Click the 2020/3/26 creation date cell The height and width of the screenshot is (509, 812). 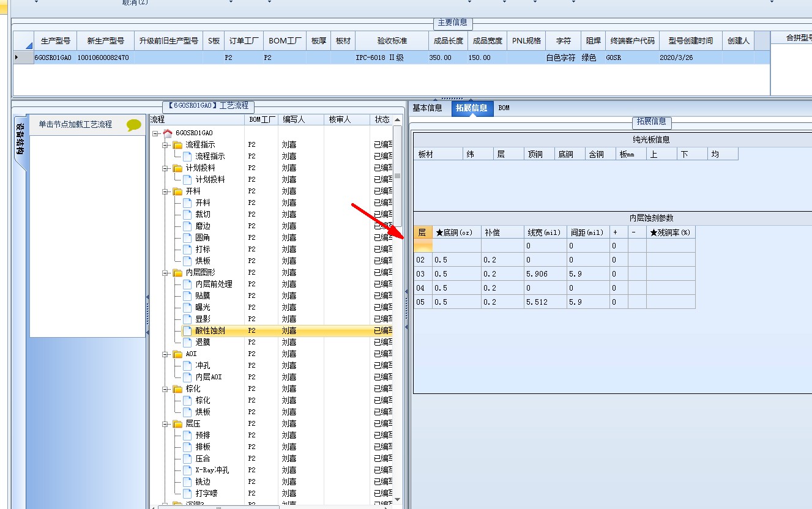coord(690,58)
